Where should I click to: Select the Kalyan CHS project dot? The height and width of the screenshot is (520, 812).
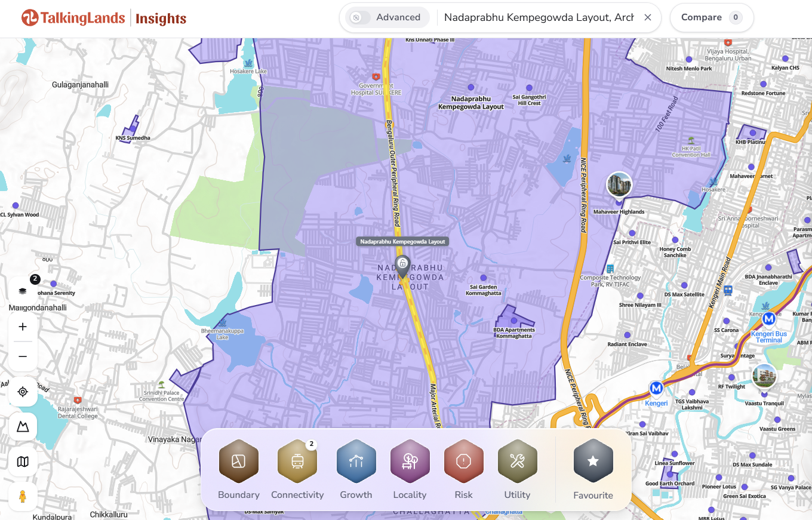[x=785, y=59]
